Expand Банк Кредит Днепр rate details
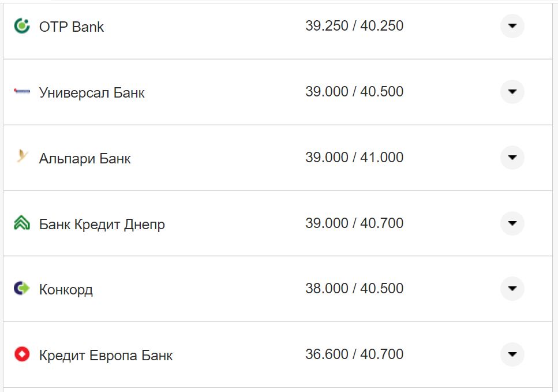Screen dimensions: 558x392 (x=512, y=223)
